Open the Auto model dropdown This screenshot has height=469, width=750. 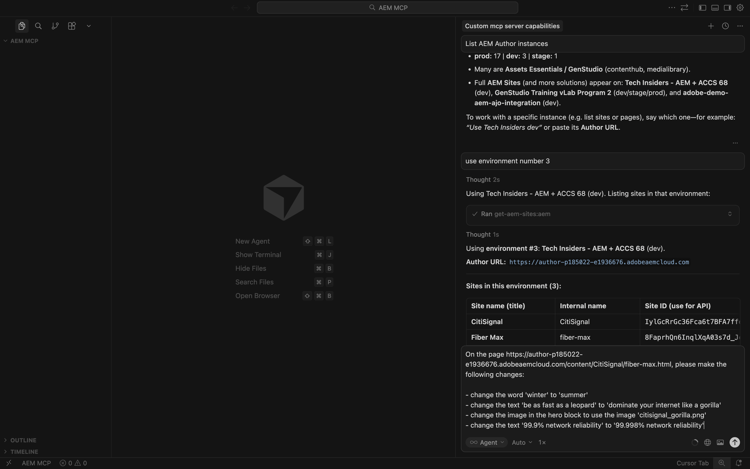pyautogui.click(x=522, y=443)
